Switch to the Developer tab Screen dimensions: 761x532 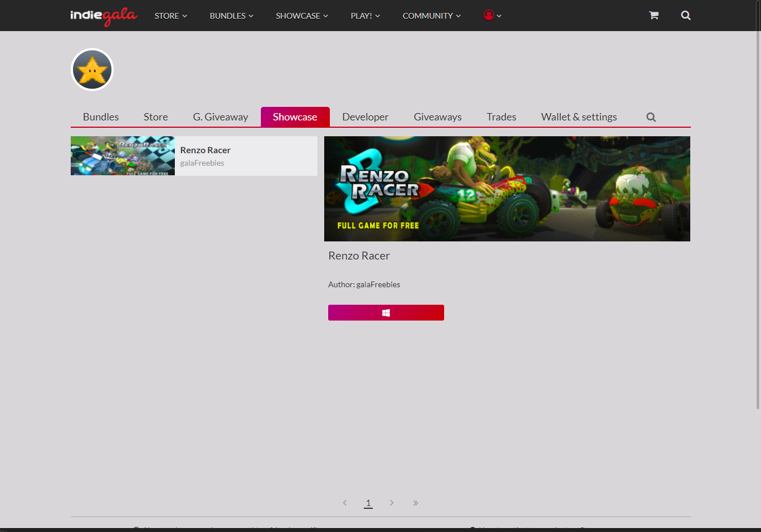(x=366, y=117)
